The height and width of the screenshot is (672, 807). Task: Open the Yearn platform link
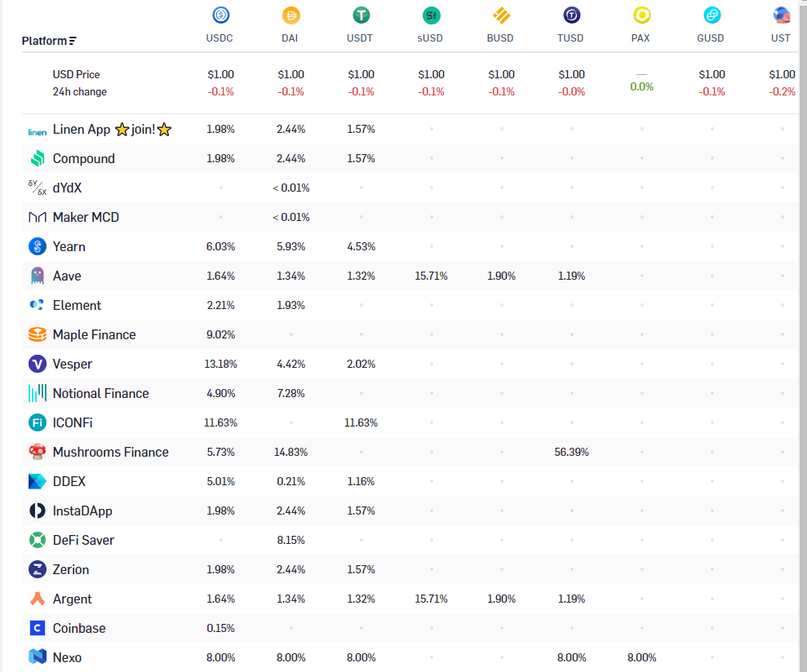(x=69, y=246)
